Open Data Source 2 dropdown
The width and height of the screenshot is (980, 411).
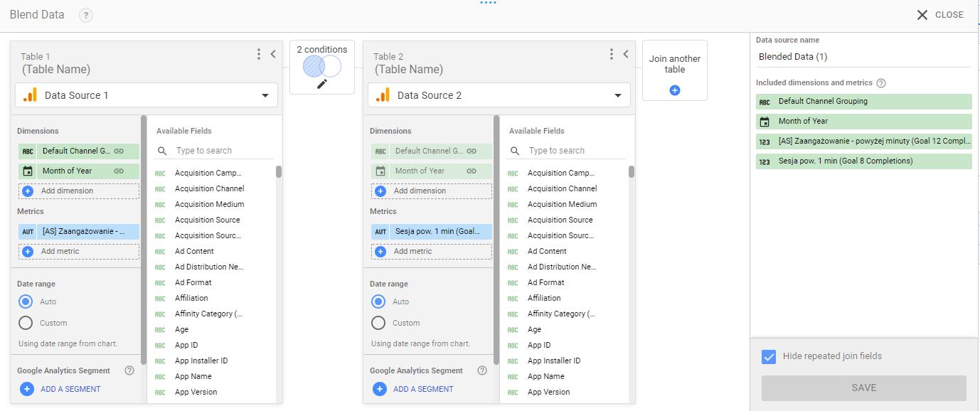click(499, 95)
